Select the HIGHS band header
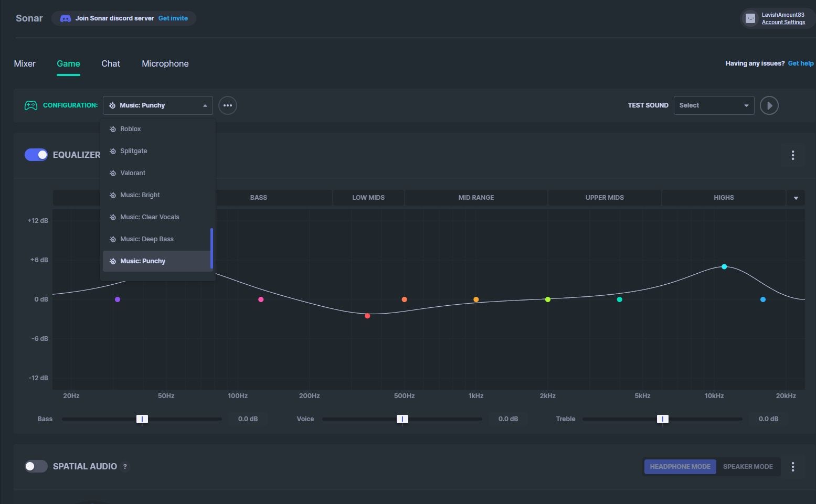The height and width of the screenshot is (504, 816). [724, 198]
